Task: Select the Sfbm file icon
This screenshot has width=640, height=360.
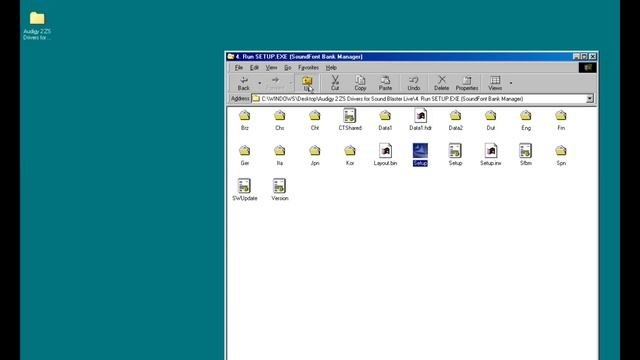Action: coord(525,151)
